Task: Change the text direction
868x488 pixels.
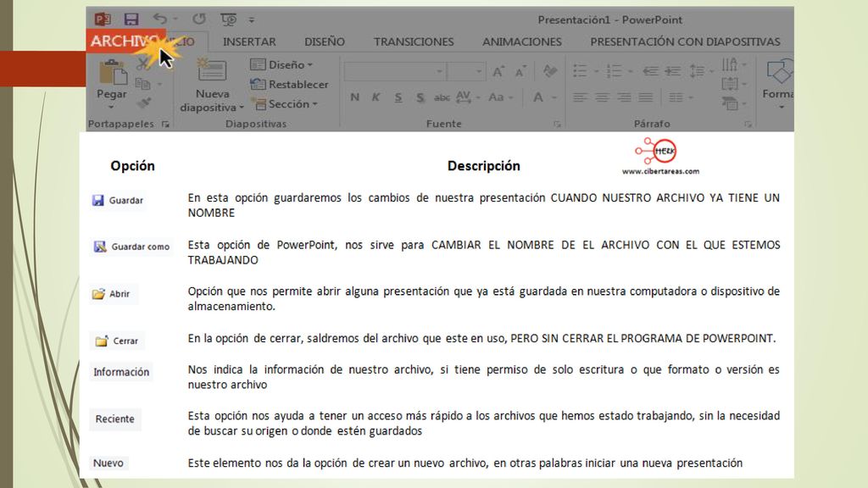Action: point(730,64)
